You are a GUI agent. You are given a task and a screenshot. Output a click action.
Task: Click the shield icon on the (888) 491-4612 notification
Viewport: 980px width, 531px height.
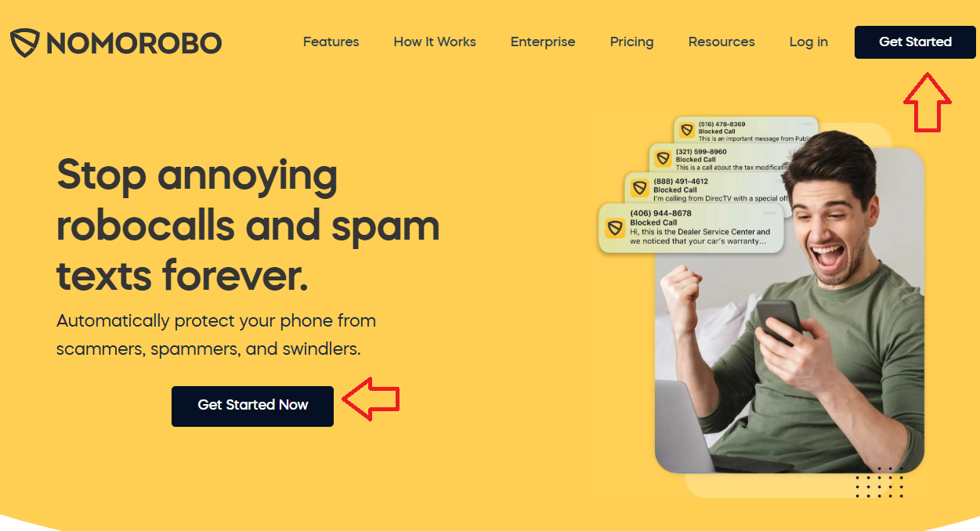640,188
